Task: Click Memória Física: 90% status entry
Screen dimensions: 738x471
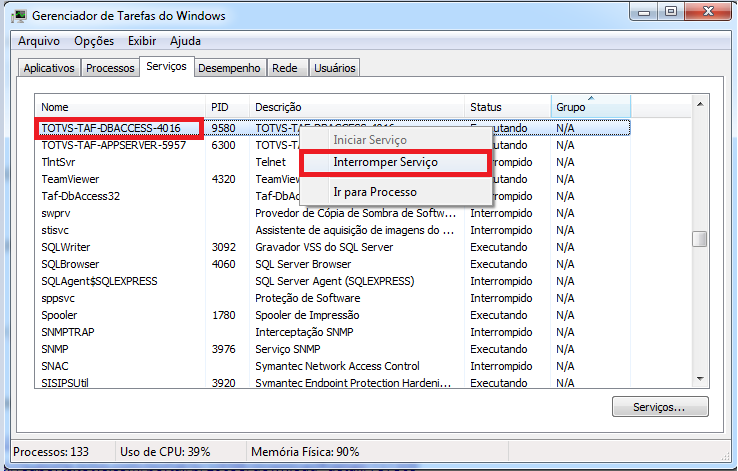Action: pos(305,452)
